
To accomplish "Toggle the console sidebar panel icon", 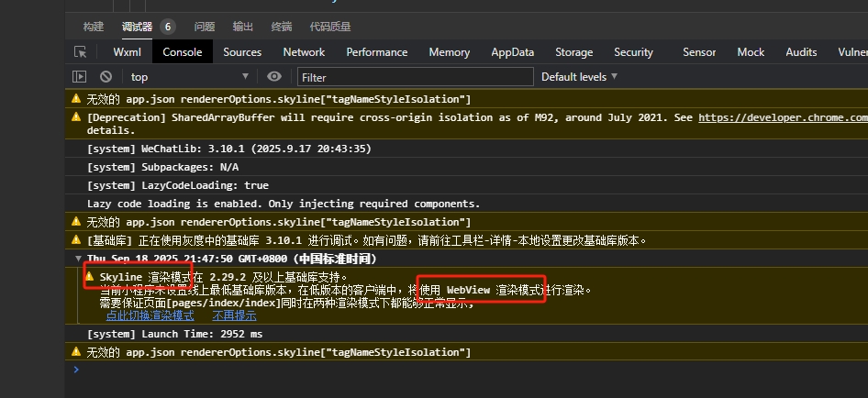I will pyautogui.click(x=80, y=77).
